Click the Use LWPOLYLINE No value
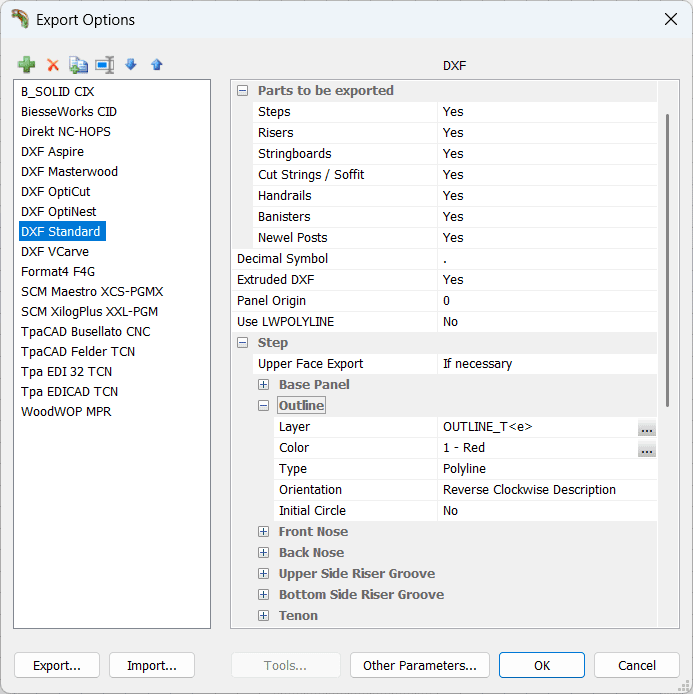This screenshot has height=694, width=693. (x=547, y=322)
